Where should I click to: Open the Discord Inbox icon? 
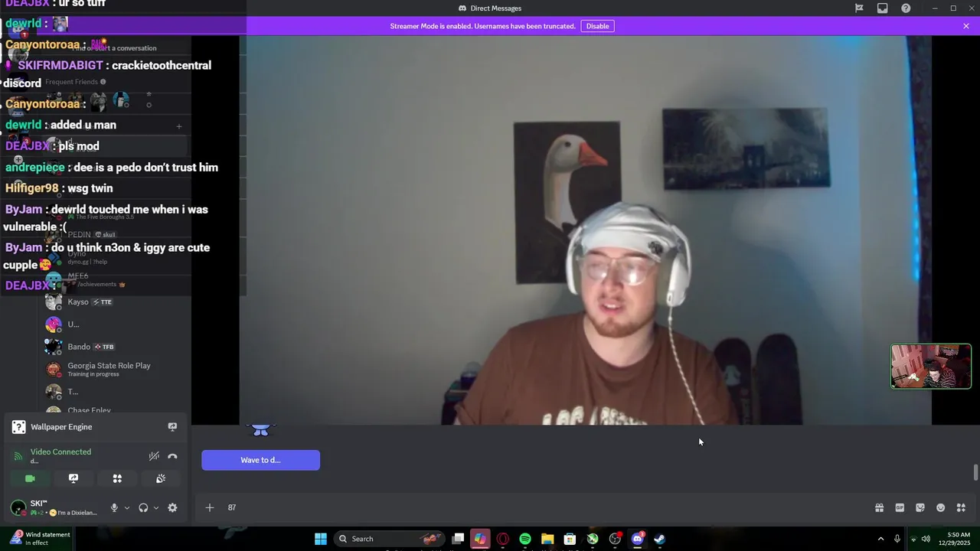(883, 8)
